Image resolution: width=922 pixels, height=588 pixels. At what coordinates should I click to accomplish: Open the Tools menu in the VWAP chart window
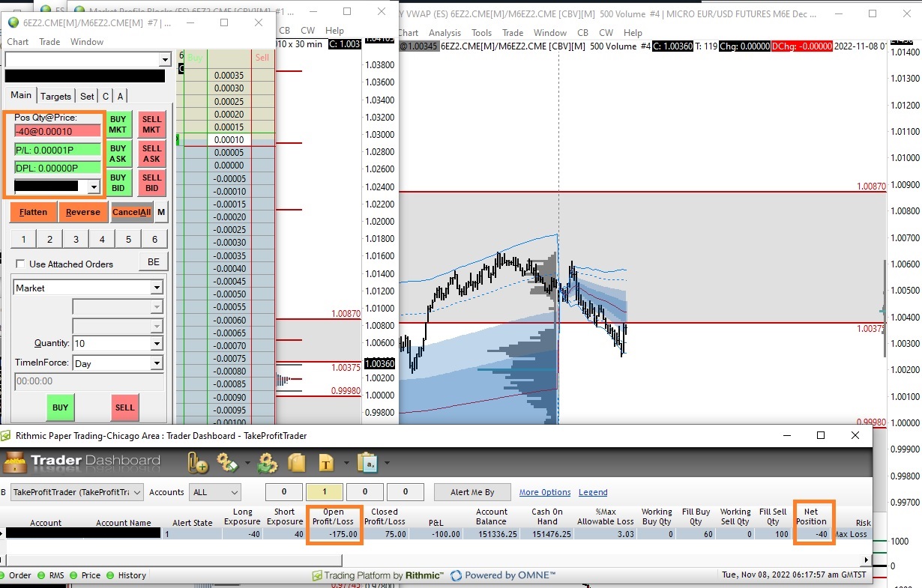tap(481, 32)
